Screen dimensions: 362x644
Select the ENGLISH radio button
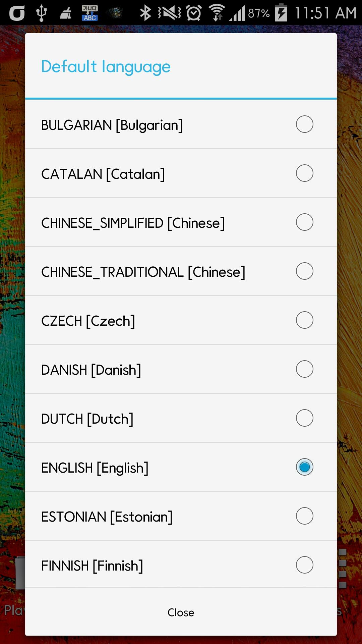coord(304,467)
